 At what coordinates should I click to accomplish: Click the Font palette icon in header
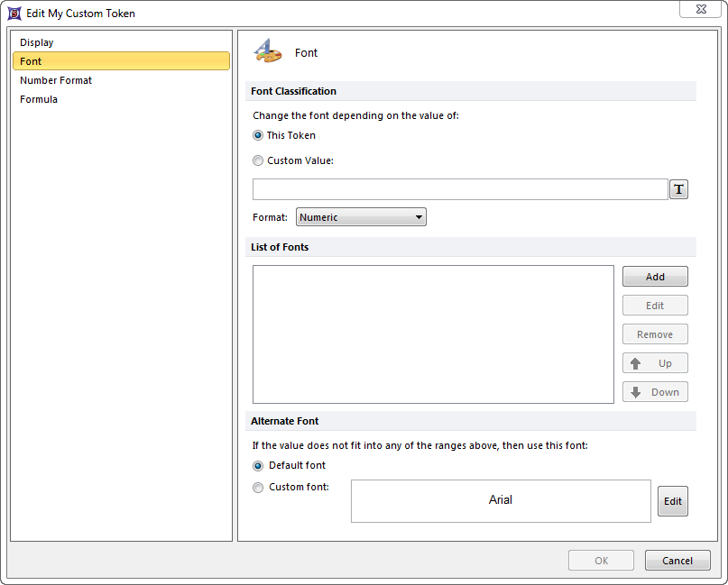point(267,52)
